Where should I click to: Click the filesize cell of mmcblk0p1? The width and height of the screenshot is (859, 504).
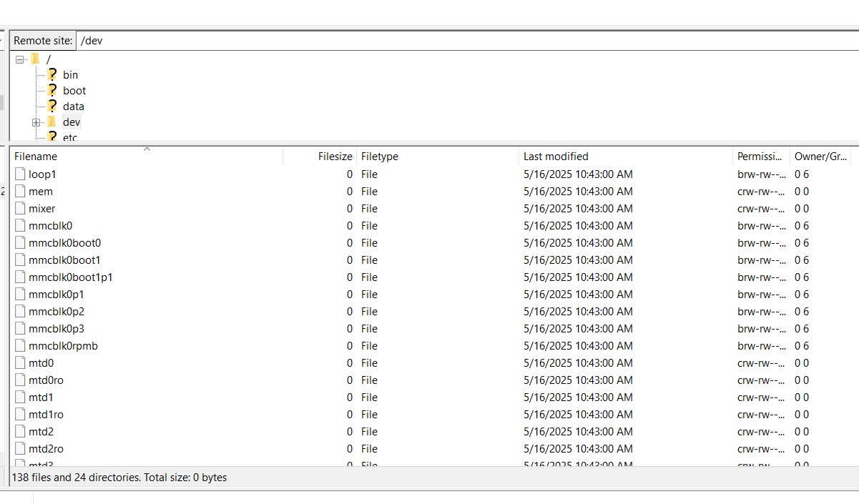(x=350, y=294)
